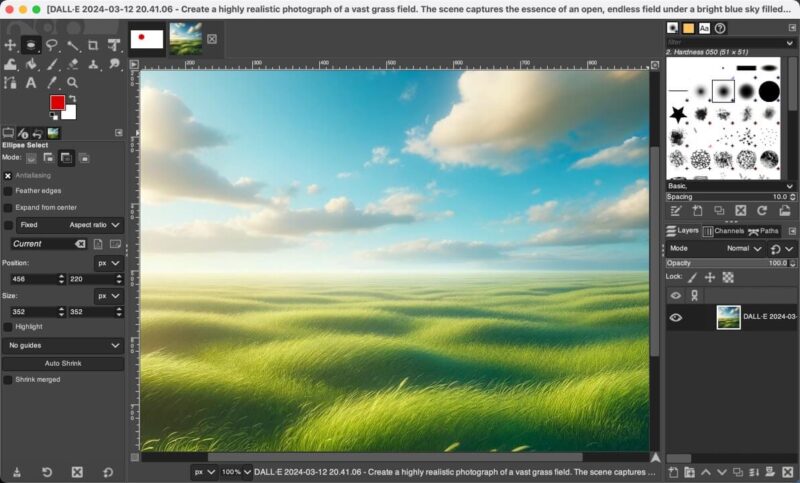The width and height of the screenshot is (800, 483).
Task: Enable the Fixed aspect ratio checkbox
Action: click(x=8, y=225)
